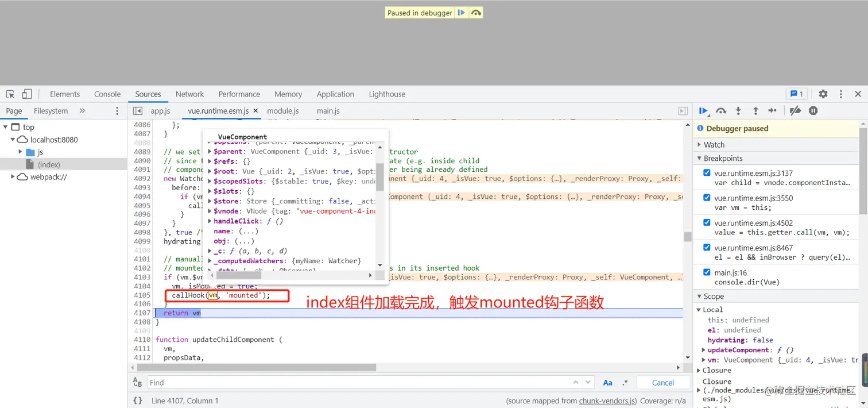868x408 pixels.
Task: Toggle match case in Find bar
Action: (x=607, y=383)
